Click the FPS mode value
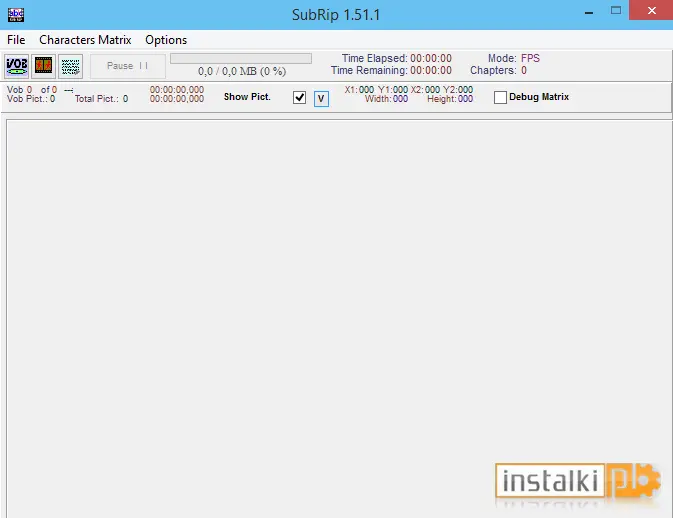673x518 pixels. (530, 58)
